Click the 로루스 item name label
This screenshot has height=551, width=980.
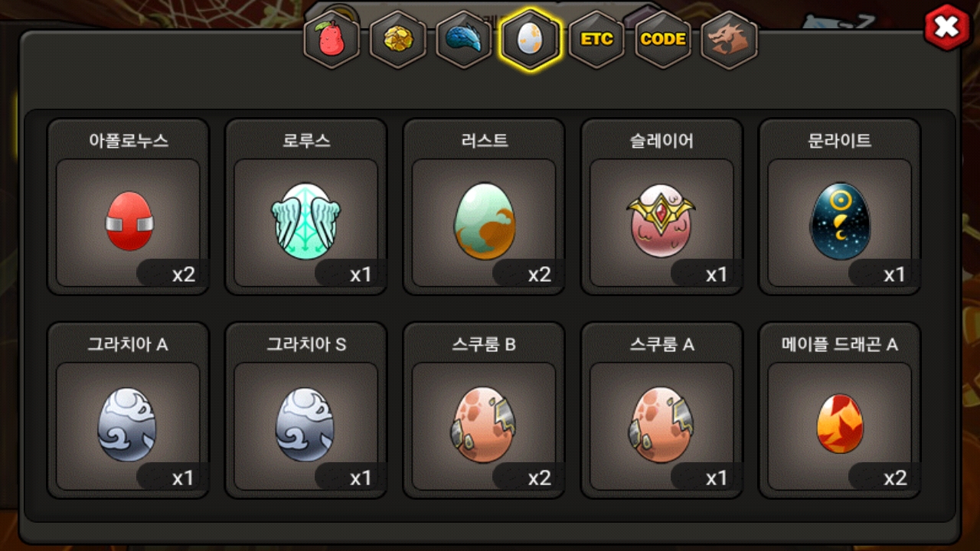[306, 141]
